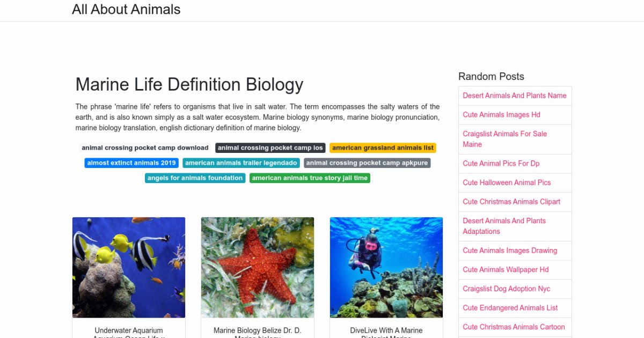
Task: Select the animal crossing pocket camp download tag
Action: (x=145, y=148)
